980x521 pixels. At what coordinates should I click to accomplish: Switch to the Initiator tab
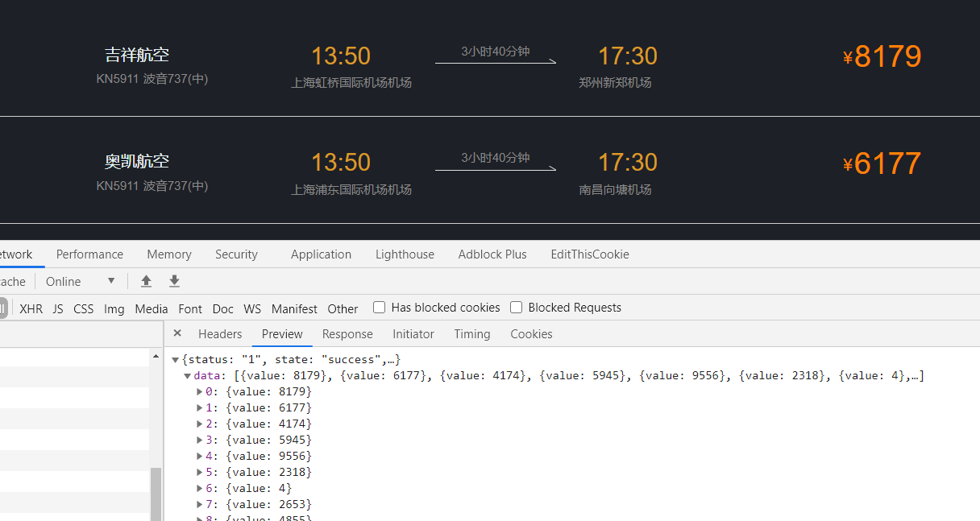413,334
